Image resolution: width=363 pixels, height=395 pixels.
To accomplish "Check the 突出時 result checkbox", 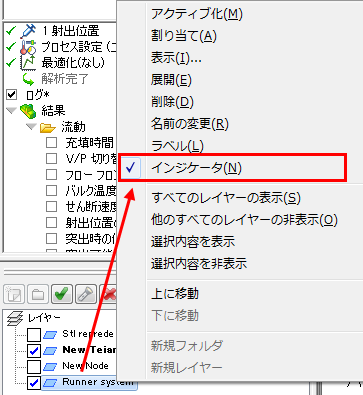I will 51,238.
